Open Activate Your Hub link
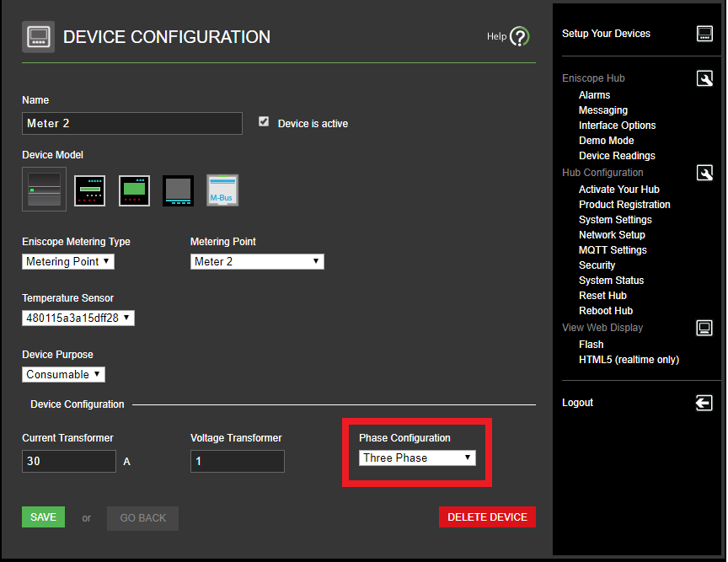The height and width of the screenshot is (562, 728). [619, 190]
